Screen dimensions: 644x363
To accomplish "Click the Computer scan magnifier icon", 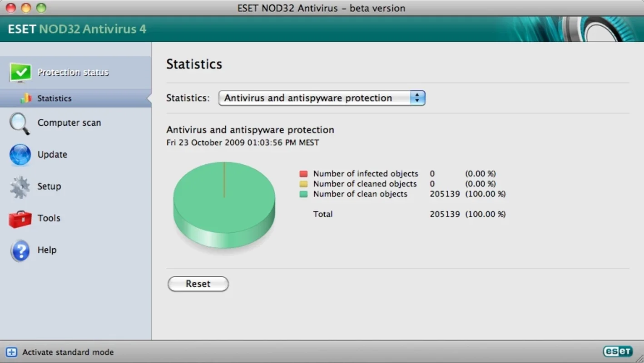I will (x=20, y=123).
